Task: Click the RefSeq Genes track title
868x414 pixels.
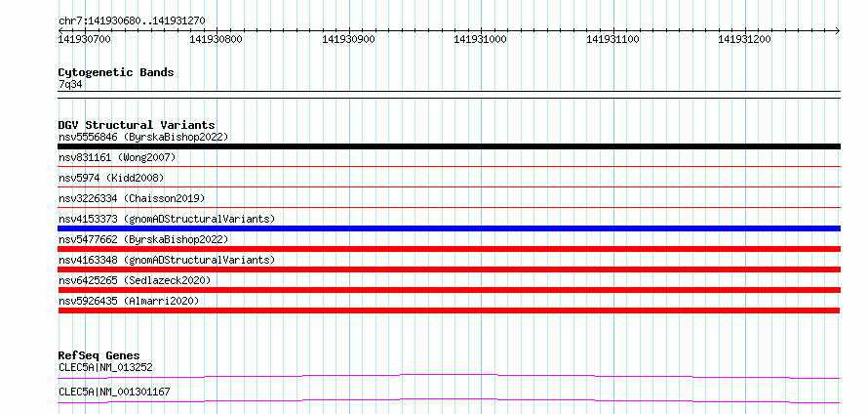Action: tap(99, 355)
